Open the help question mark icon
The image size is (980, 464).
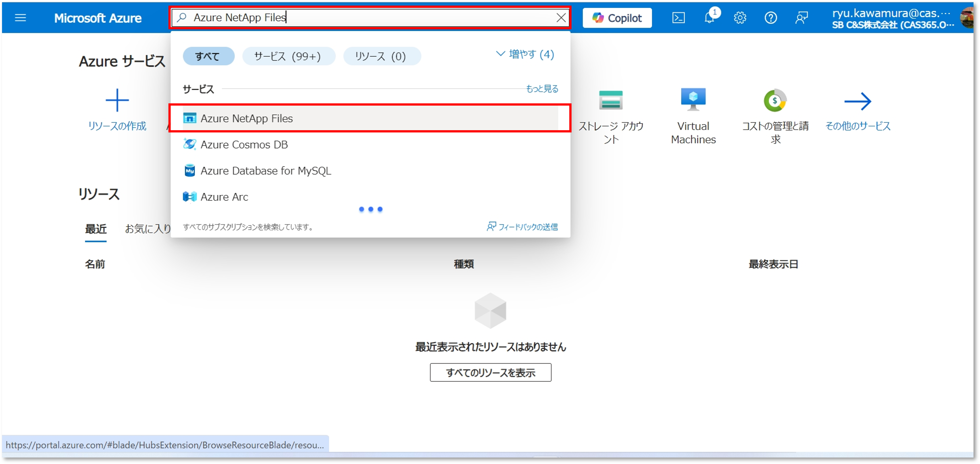click(771, 18)
